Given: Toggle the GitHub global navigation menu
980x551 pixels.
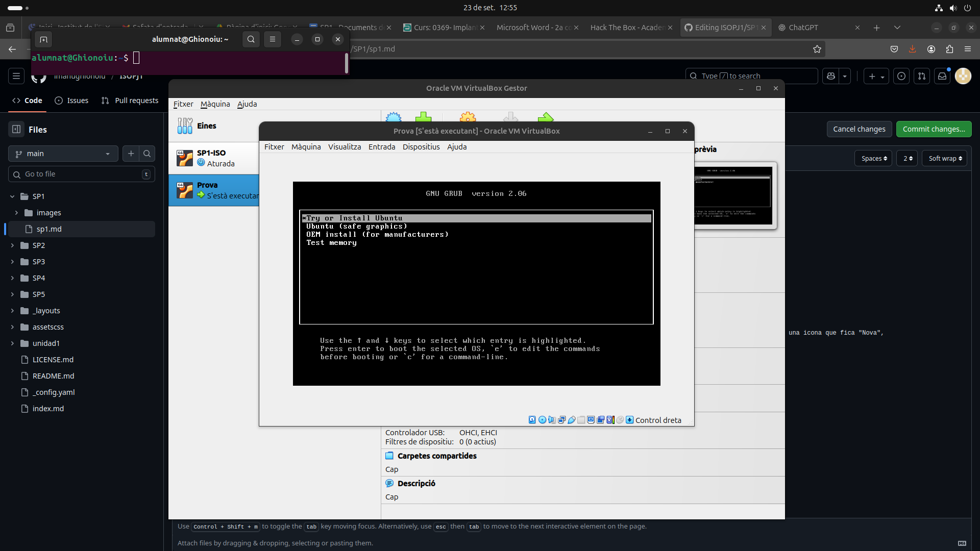Looking at the screenshot, I should (x=16, y=76).
